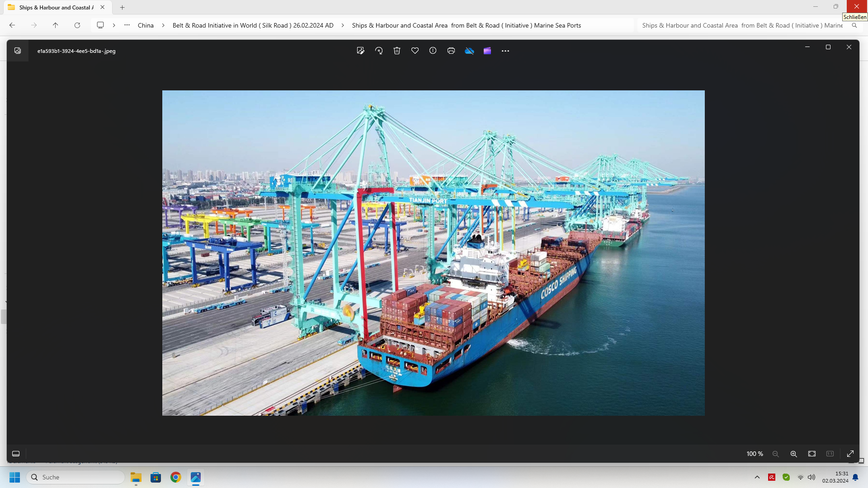
Task: Minimize the Photos viewer window
Action: 807,47
